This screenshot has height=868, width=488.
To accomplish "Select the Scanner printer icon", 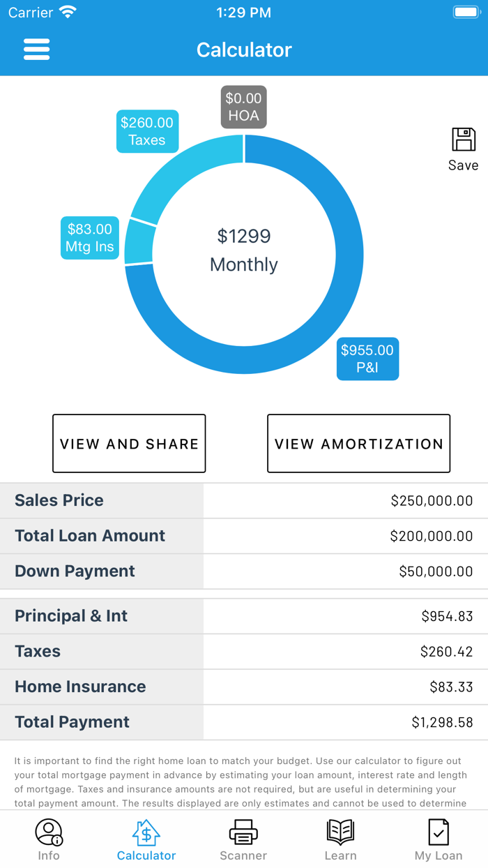I will click(x=243, y=832).
